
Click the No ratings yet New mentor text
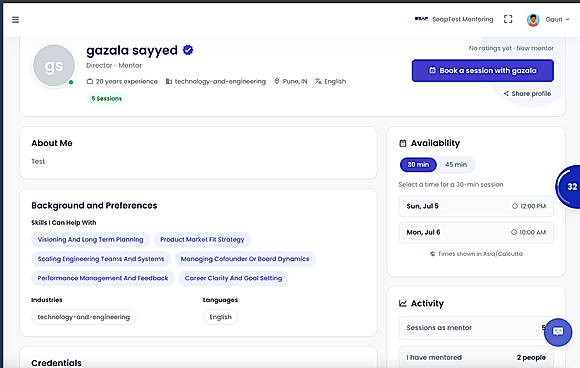[x=511, y=48]
